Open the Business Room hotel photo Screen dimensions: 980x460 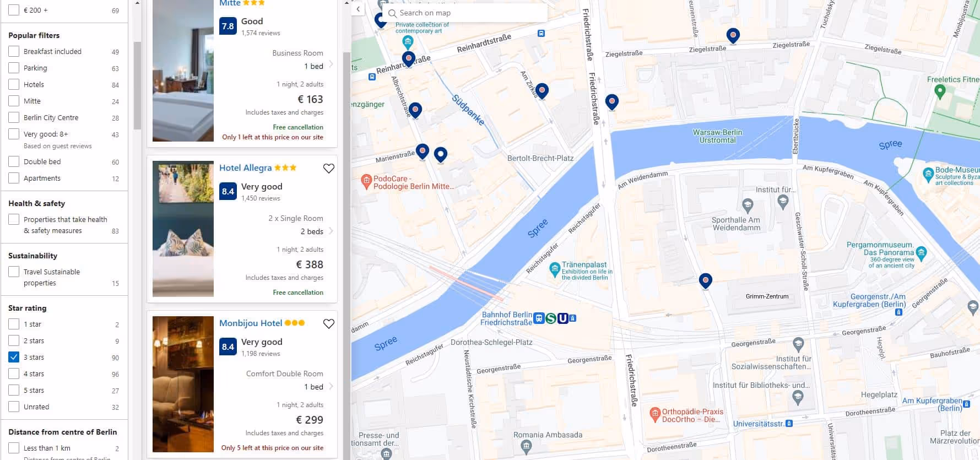point(183,71)
